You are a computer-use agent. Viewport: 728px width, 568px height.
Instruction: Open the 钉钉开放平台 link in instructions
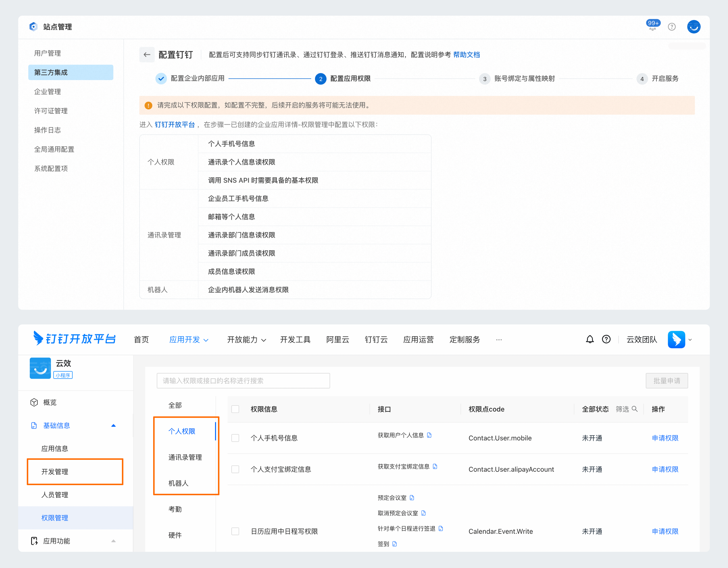pos(175,125)
